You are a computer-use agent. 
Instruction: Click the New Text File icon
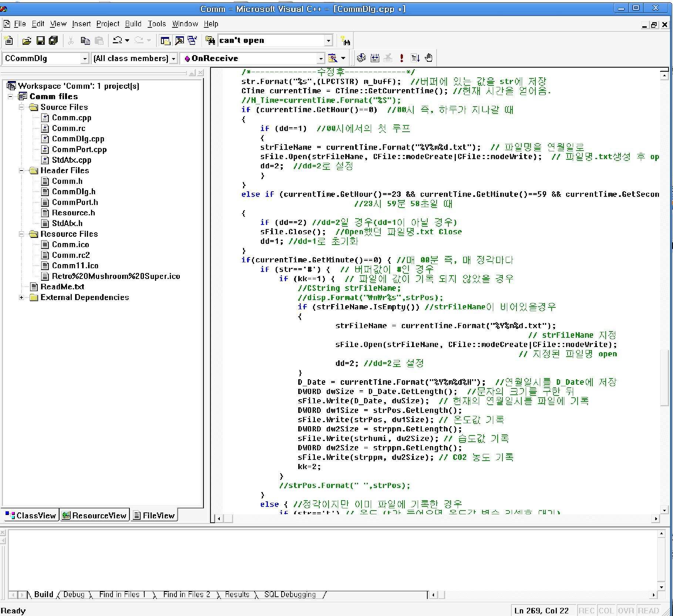click(x=8, y=40)
